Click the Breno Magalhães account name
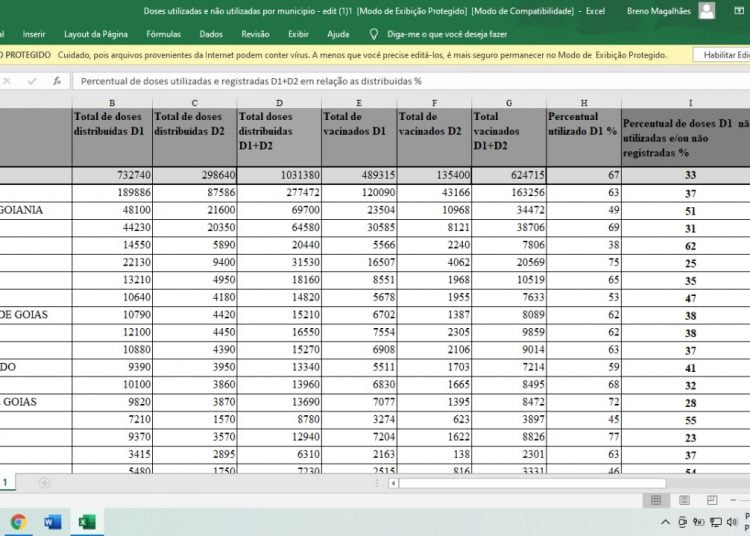Viewport: 750px width, 536px height. 659,11
